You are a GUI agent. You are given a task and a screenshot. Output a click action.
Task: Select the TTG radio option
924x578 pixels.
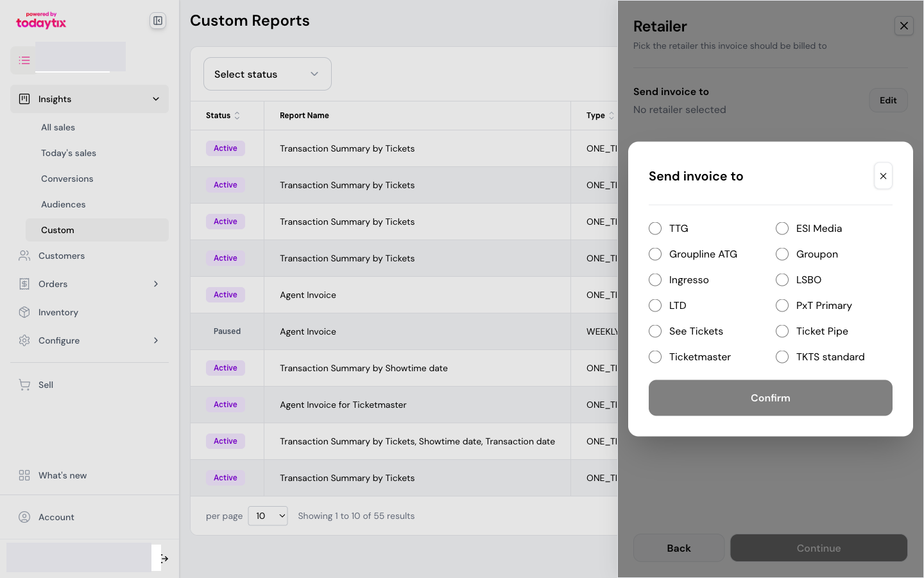tap(655, 229)
